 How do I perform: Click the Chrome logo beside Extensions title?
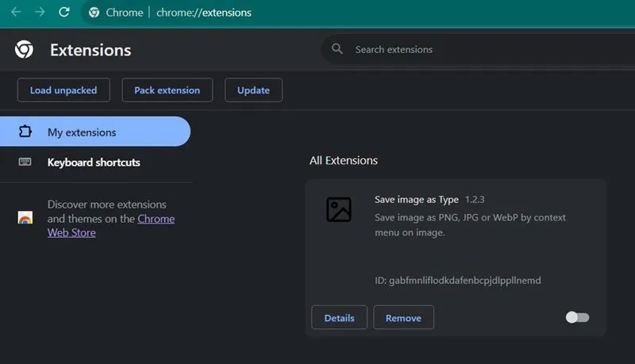[24, 50]
